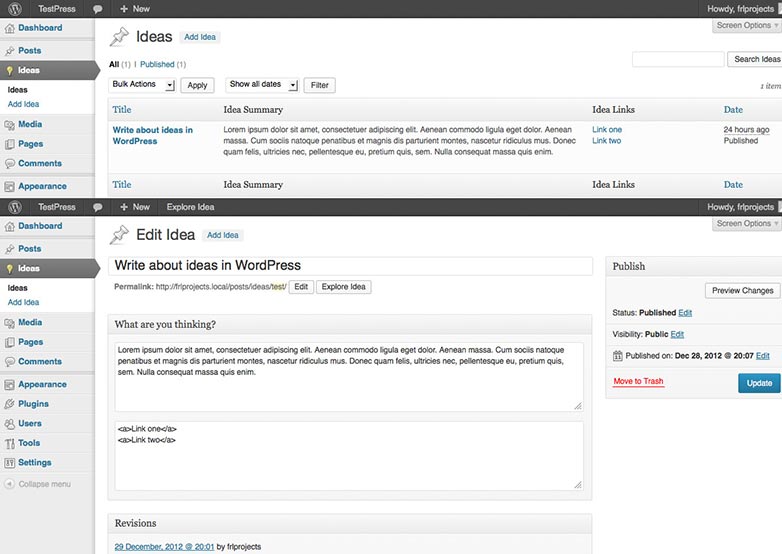Open the Settings icon in sidebar
Viewport: 782px width, 554px height.
tap(9, 463)
